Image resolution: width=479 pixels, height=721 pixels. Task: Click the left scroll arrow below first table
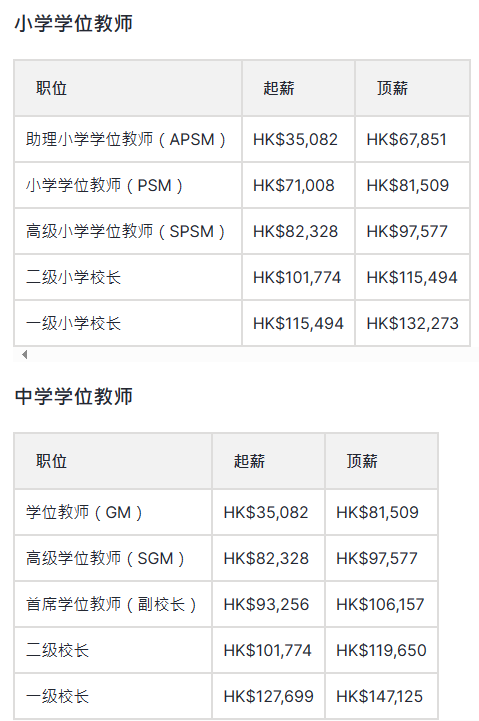(25, 355)
